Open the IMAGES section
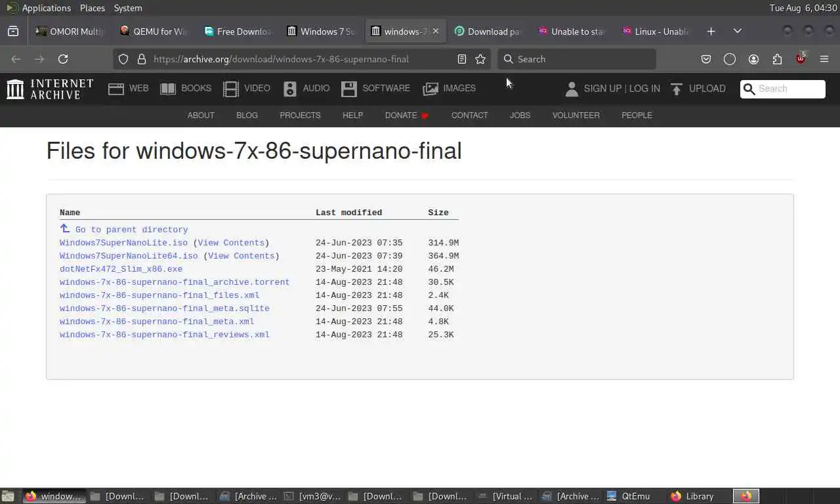840x504 pixels. [x=450, y=88]
